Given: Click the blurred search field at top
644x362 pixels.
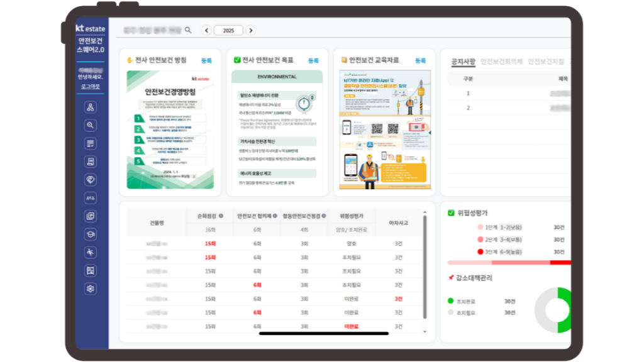Looking at the screenshot, I should 152,30.
